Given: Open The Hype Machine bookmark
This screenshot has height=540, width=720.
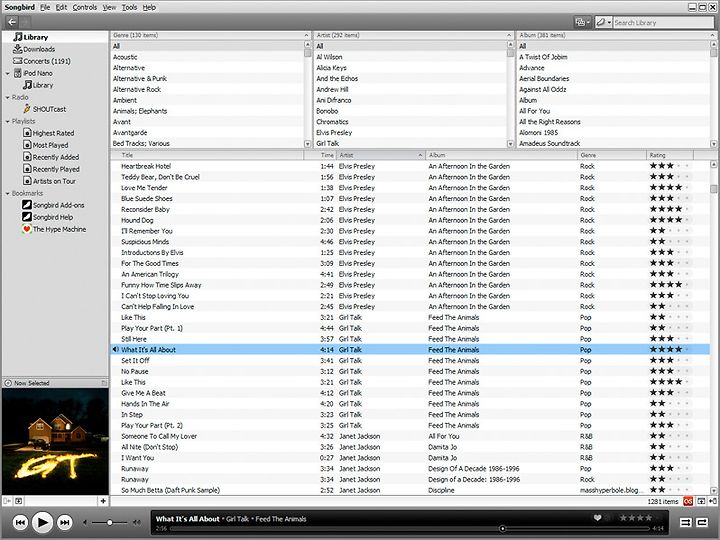Looking at the screenshot, I should [x=55, y=229].
